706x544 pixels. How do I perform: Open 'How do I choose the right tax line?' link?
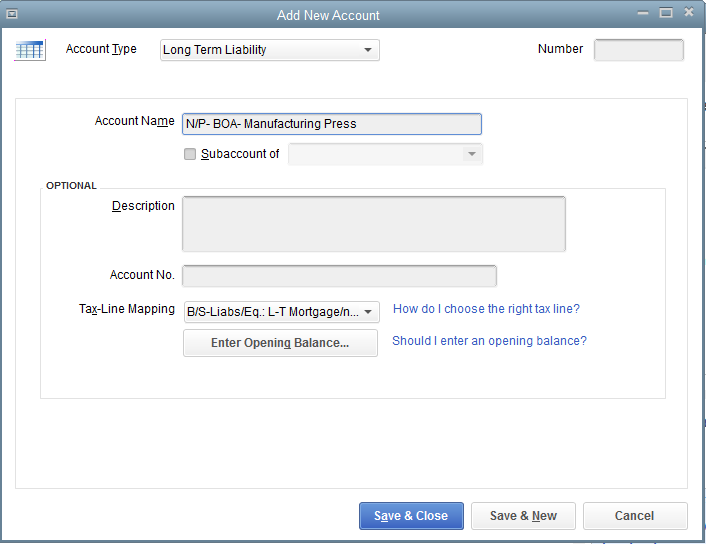[486, 309]
